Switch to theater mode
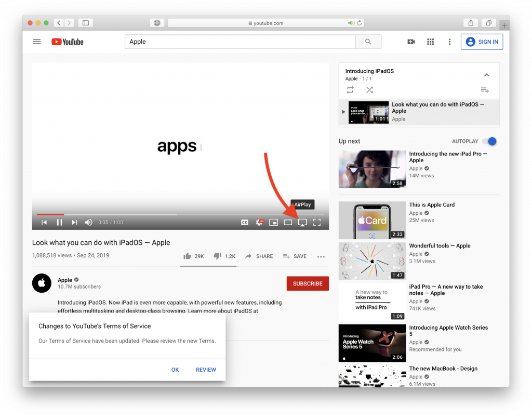532x417 pixels. (288, 223)
